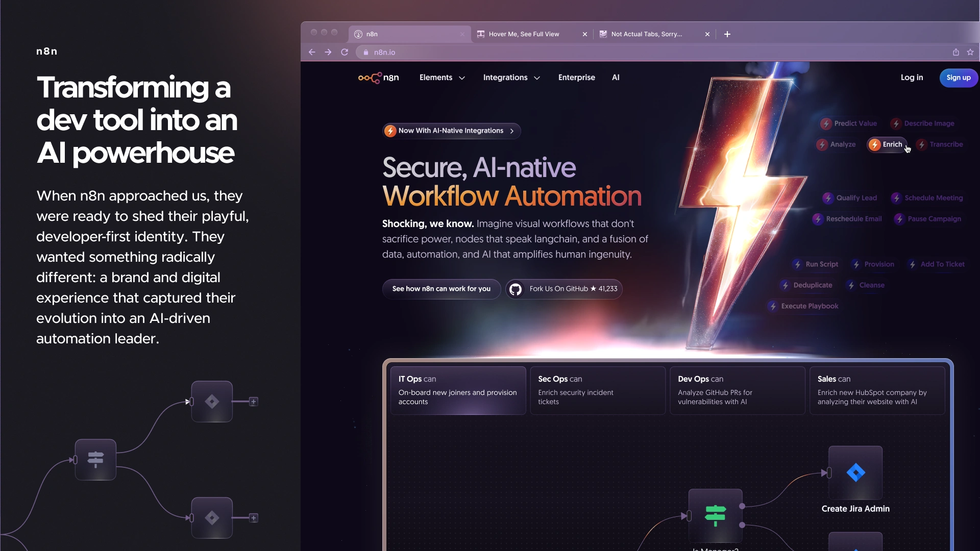
Task: Select the 'Sales can' card
Action: (x=877, y=390)
